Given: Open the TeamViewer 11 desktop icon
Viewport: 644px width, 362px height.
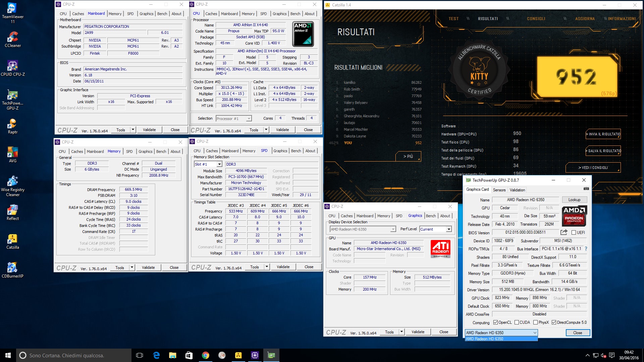Looking at the screenshot, I should (x=13, y=13).
